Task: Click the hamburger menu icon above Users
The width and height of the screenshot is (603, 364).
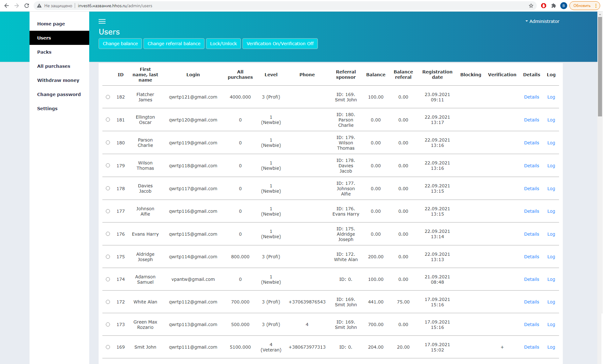Action: click(102, 21)
